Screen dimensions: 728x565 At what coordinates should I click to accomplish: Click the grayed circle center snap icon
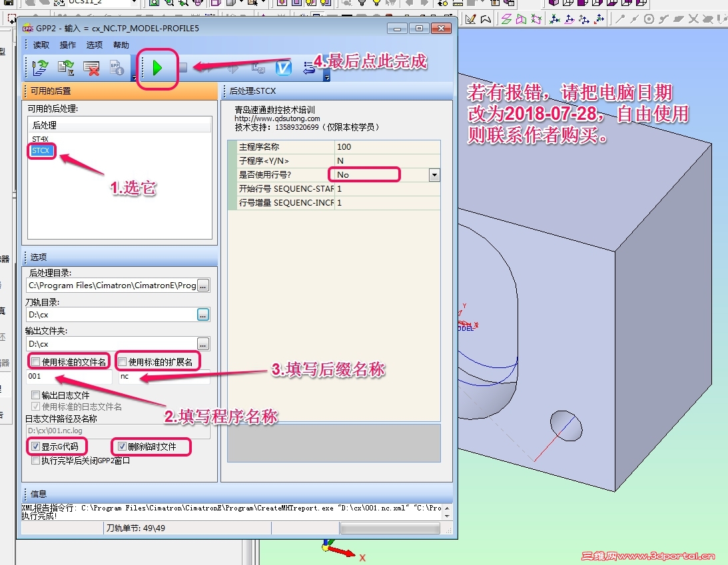click(x=649, y=19)
